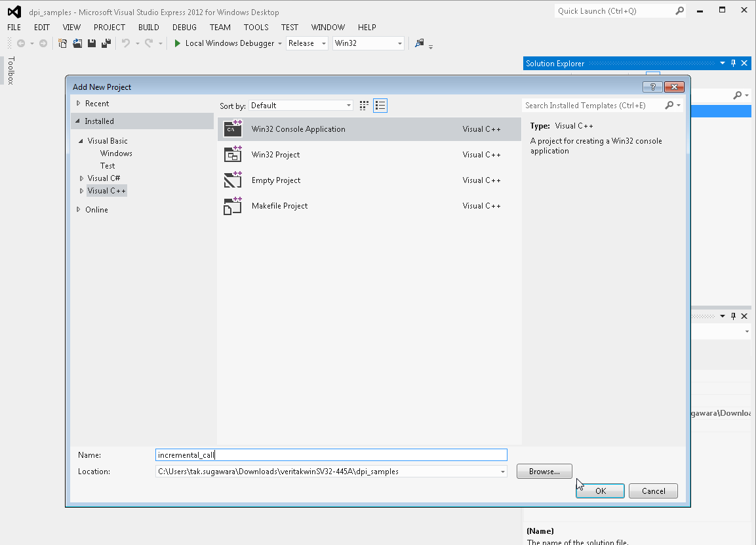The height and width of the screenshot is (545, 756).
Task: Expand the Visual C# tree node
Action: (81, 178)
